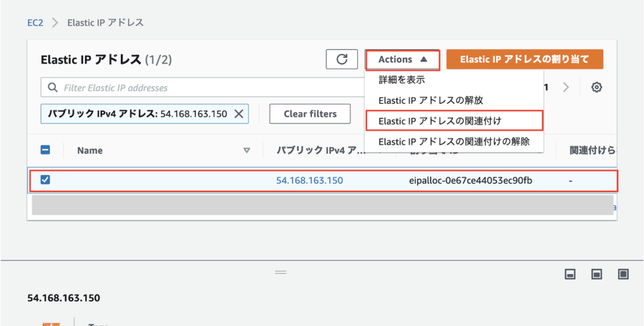Open the 54.168.163.150 address link
Image resolution: width=644 pixels, height=326 pixels.
coord(309,181)
